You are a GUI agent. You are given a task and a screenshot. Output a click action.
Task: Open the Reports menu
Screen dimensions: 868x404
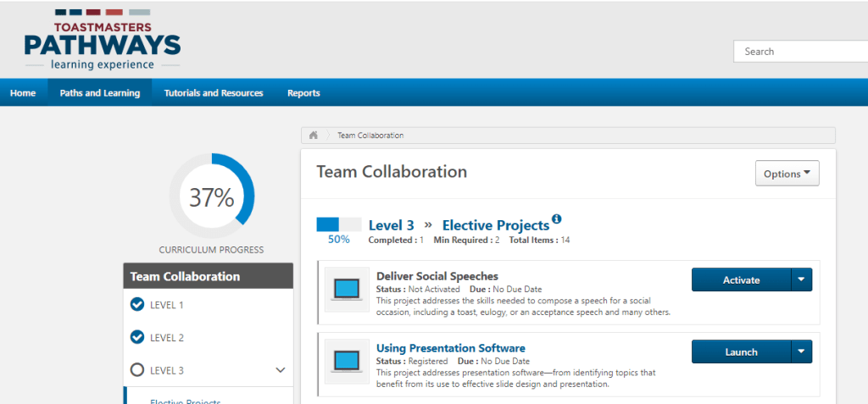(x=303, y=93)
